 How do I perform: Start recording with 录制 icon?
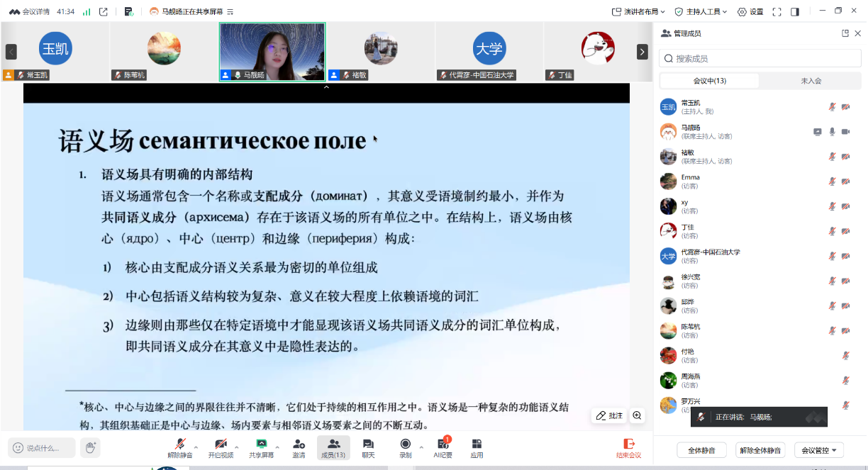point(405,444)
